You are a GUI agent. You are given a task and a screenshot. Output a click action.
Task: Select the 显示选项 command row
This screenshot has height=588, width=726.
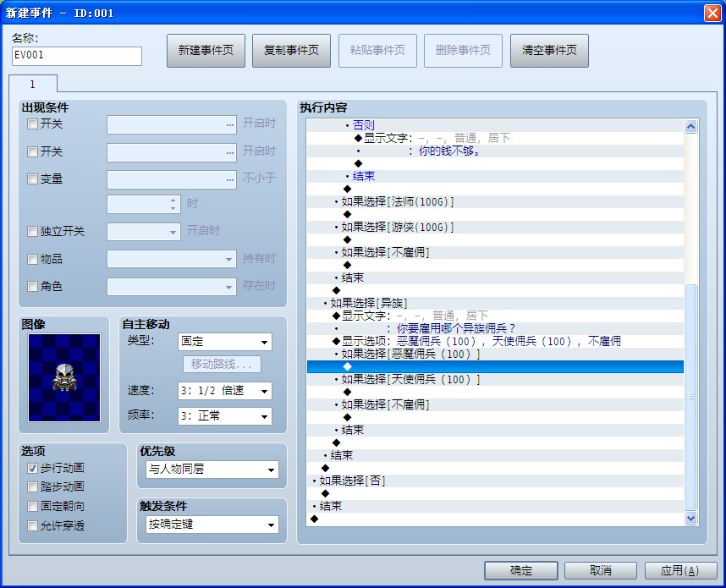(495, 341)
